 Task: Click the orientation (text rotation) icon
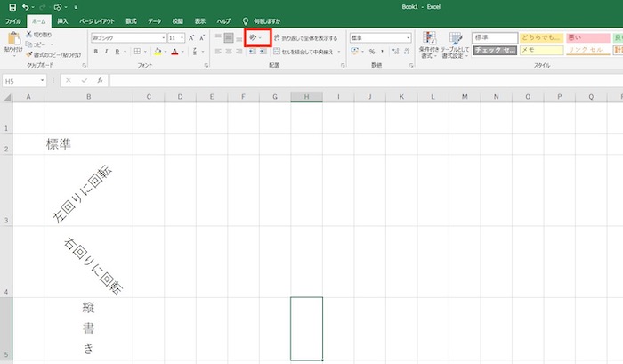coord(253,38)
